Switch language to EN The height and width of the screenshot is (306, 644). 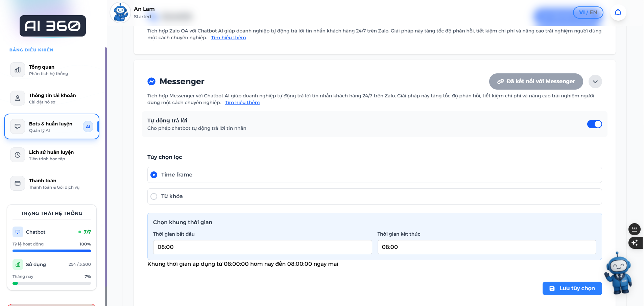click(594, 12)
